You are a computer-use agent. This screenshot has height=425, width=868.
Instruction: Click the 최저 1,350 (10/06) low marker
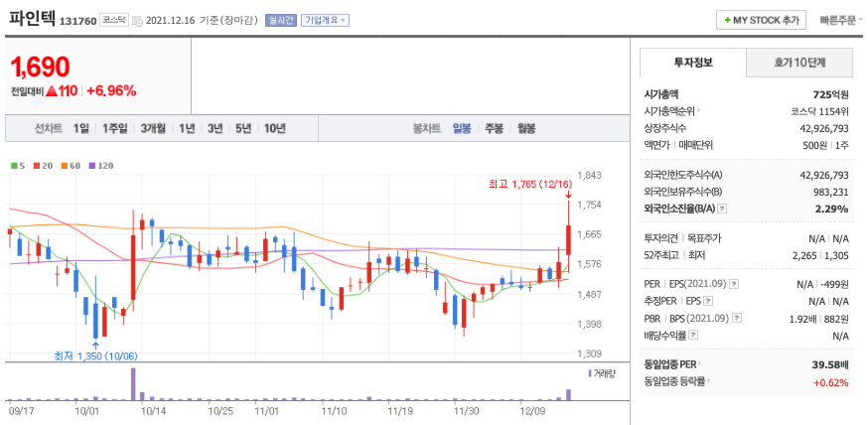95,355
